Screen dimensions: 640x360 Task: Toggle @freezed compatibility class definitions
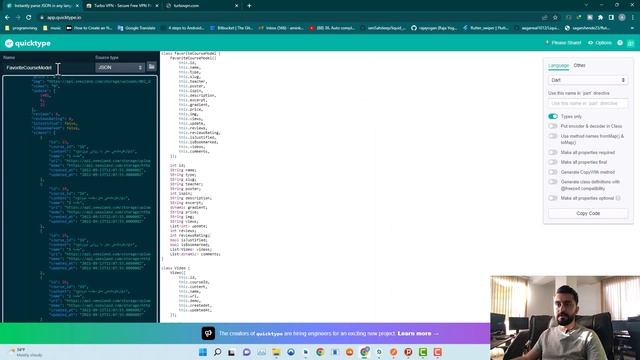coord(553,182)
